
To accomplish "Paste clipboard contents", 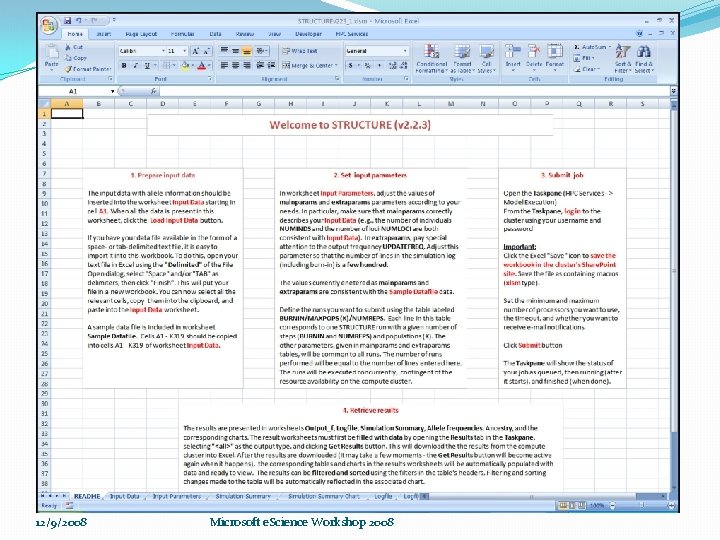I will (51, 57).
